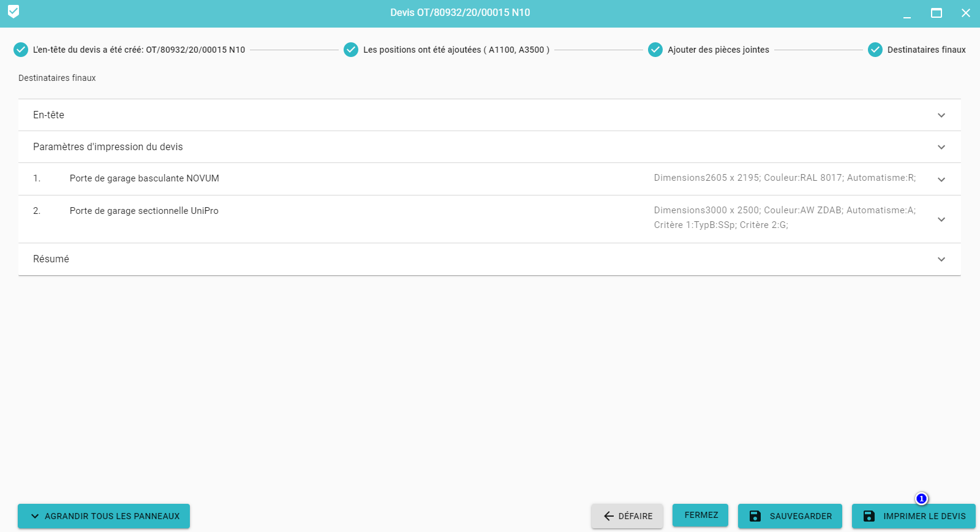This screenshot has height=532, width=980.
Task: Maximize the Devis window
Action: pos(936,13)
